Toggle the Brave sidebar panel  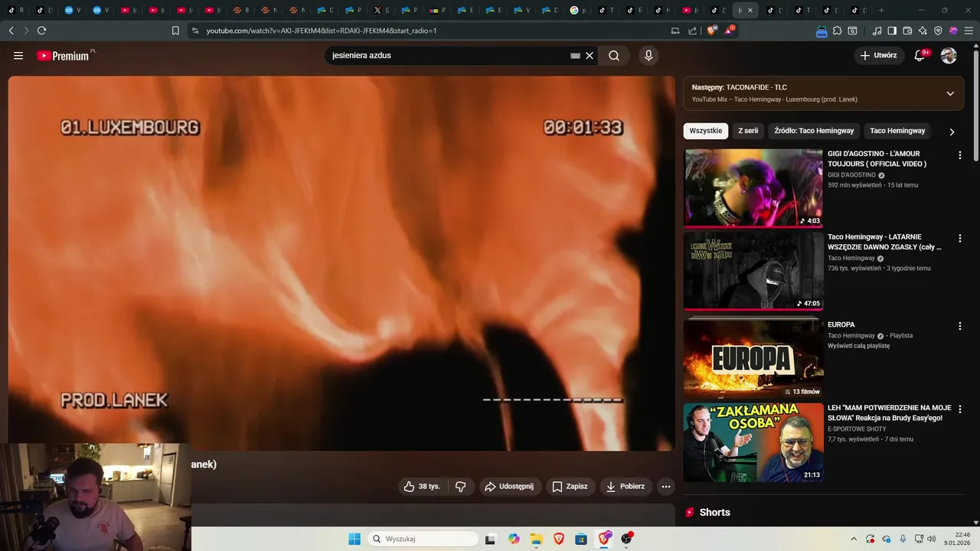[x=892, y=31]
